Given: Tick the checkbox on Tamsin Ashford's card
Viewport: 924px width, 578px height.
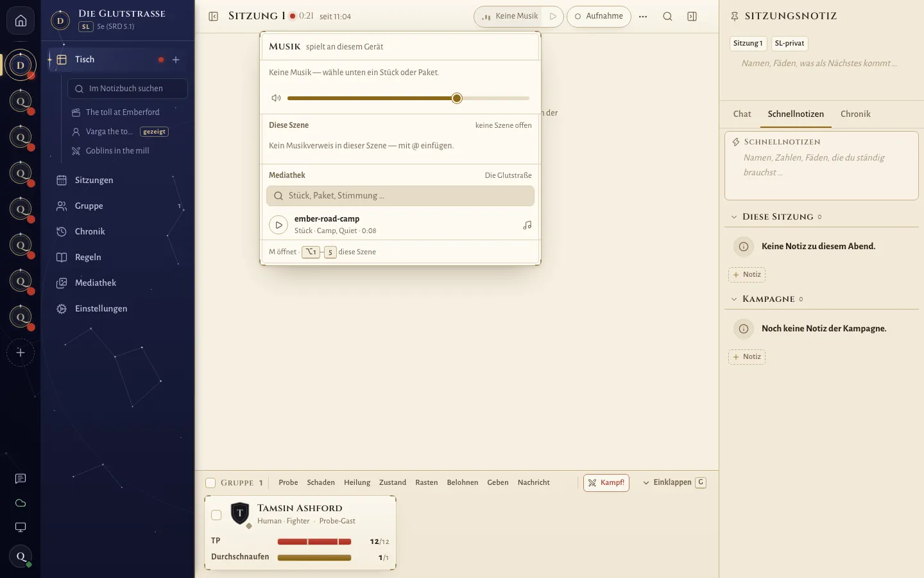Looking at the screenshot, I should coord(216,515).
